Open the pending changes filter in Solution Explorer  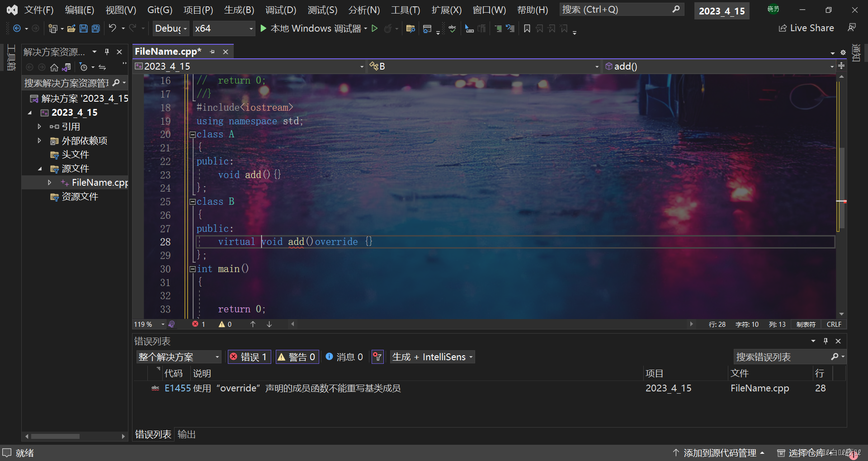[x=84, y=67]
